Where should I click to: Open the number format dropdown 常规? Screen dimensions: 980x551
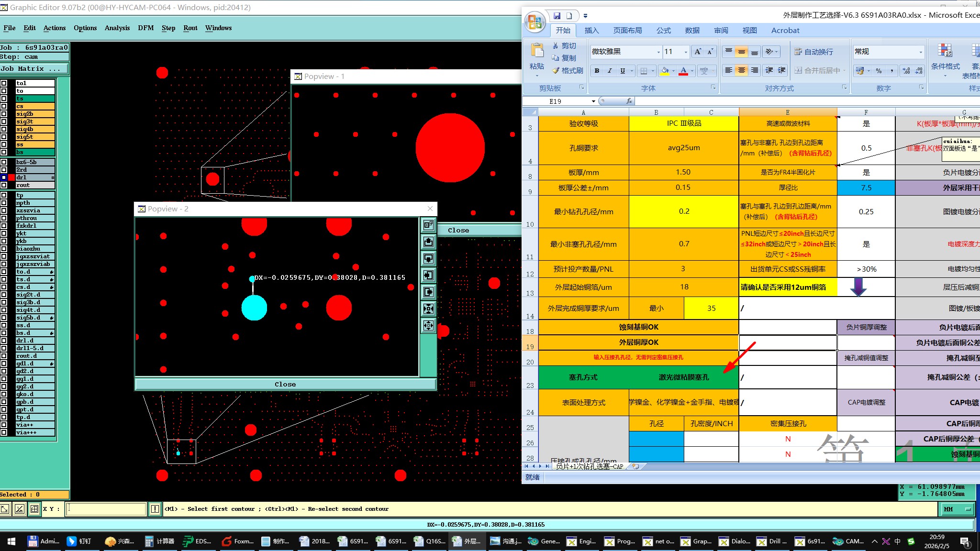(920, 52)
